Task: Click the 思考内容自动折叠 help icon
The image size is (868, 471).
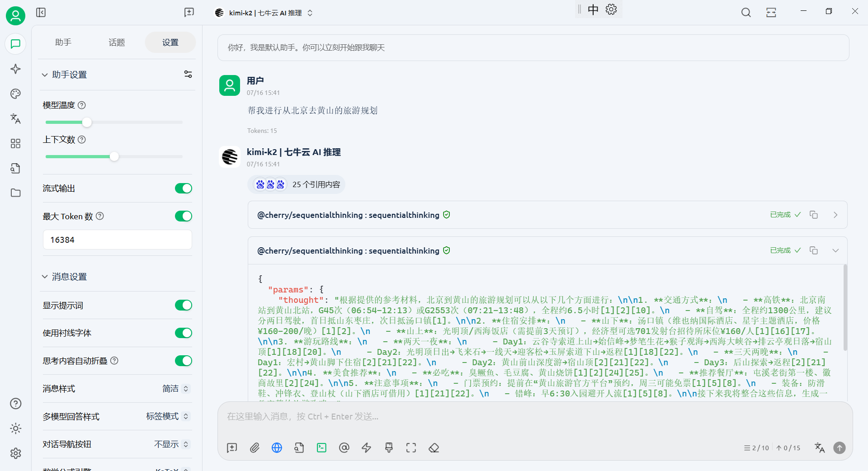Action: coord(114,361)
